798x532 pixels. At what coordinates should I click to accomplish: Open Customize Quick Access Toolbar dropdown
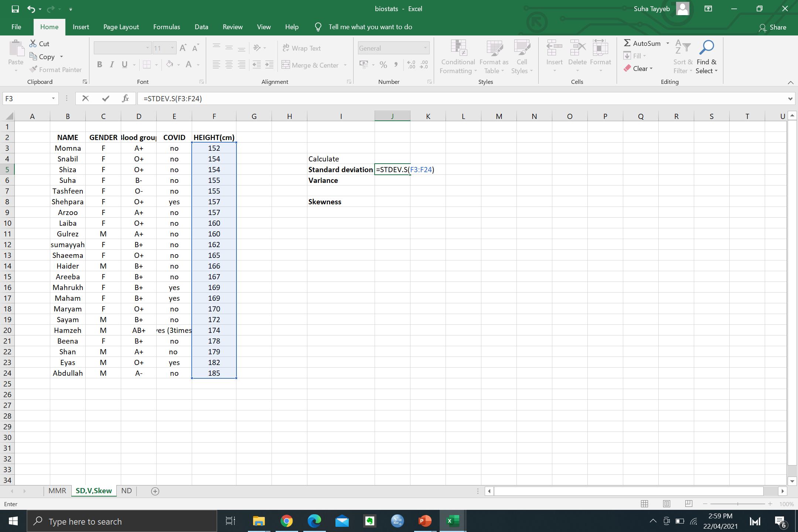71,9
